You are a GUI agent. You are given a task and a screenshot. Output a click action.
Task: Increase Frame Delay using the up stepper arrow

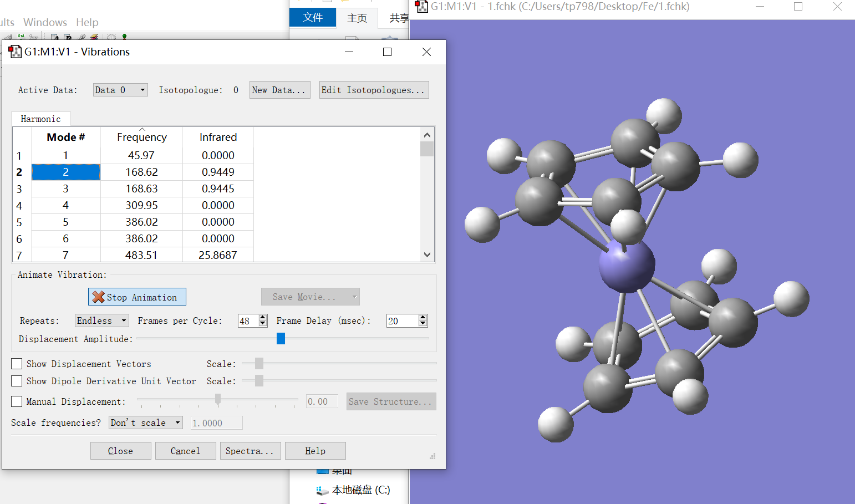pyautogui.click(x=423, y=318)
